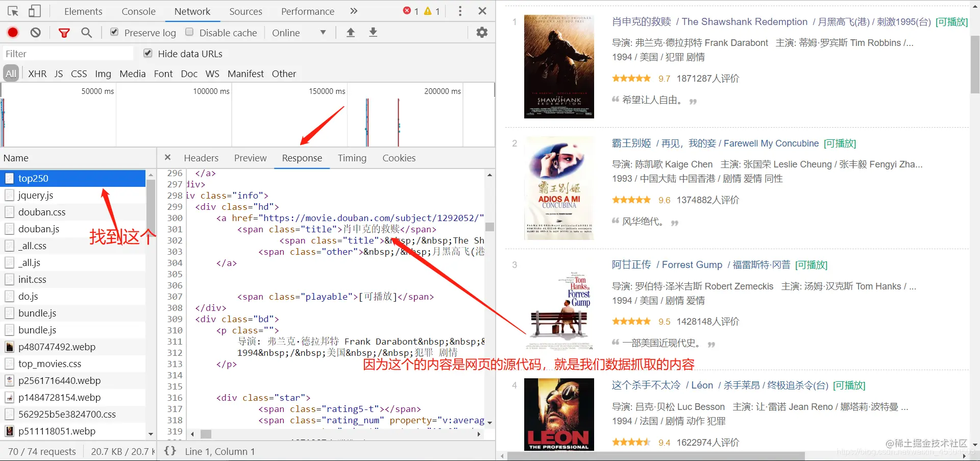Open DevTools three-dot menu
The width and height of the screenshot is (980, 461).
tap(460, 11)
